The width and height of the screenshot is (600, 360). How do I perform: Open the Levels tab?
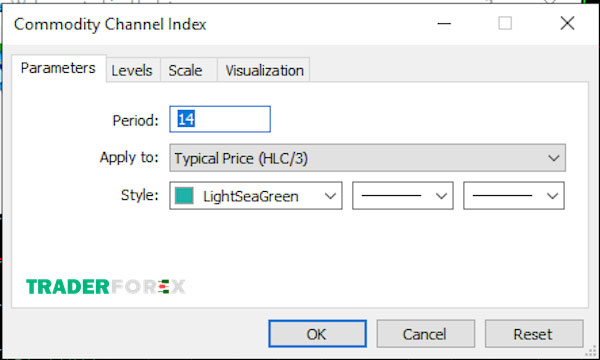(x=133, y=70)
